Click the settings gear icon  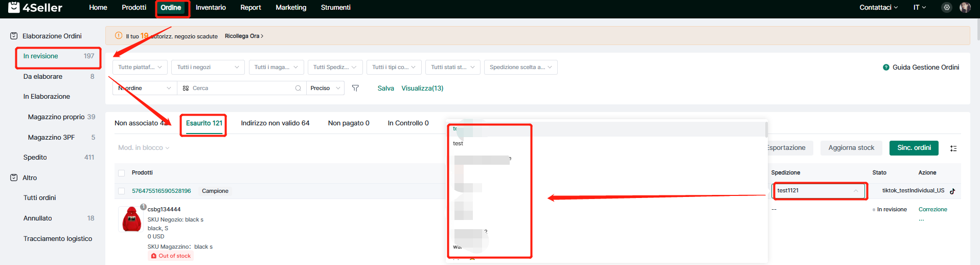[x=947, y=8]
